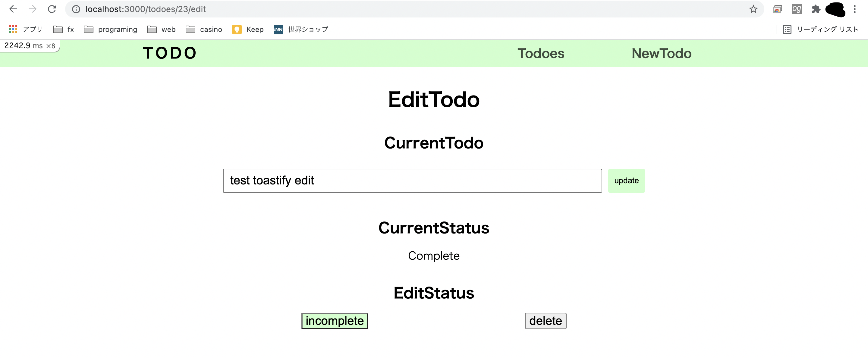The width and height of the screenshot is (868, 358).
Task: Click the browser back arrow
Action: 13,9
